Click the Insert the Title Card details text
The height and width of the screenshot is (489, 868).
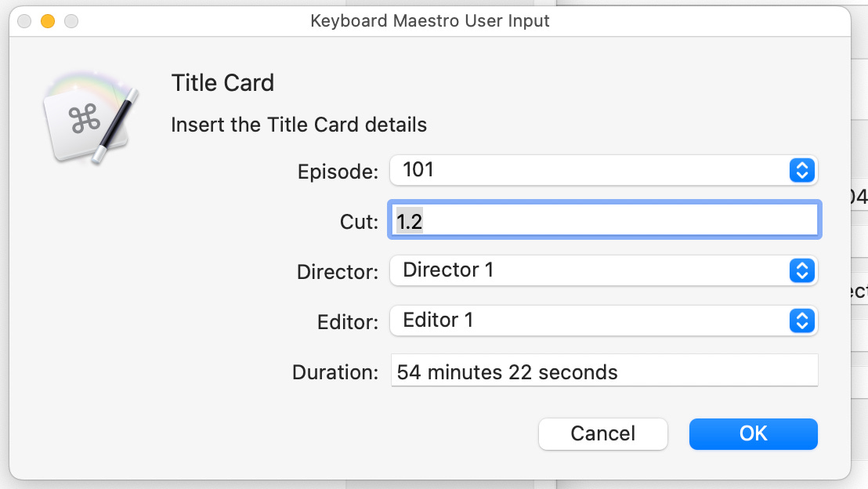click(299, 125)
